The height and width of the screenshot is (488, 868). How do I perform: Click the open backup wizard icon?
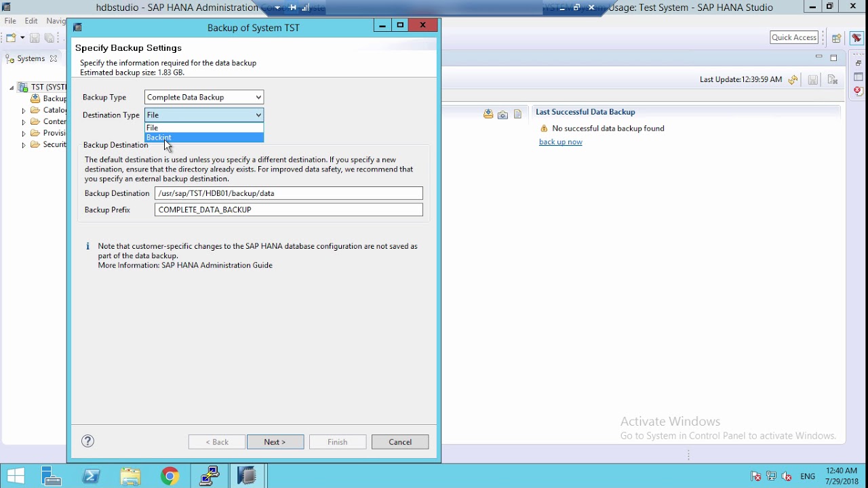[488, 114]
